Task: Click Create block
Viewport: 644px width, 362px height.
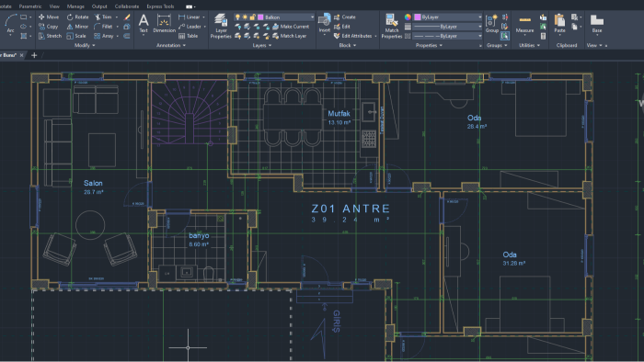Action: coord(345,17)
